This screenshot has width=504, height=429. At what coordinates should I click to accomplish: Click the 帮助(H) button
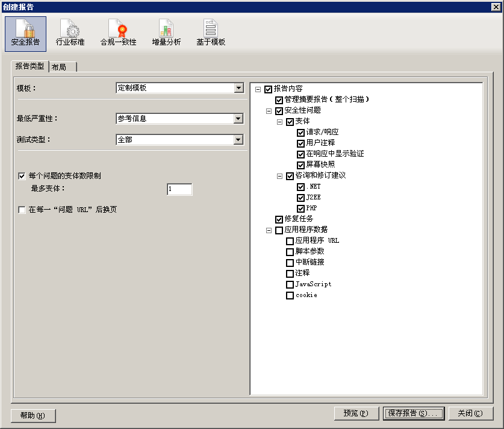(x=33, y=416)
